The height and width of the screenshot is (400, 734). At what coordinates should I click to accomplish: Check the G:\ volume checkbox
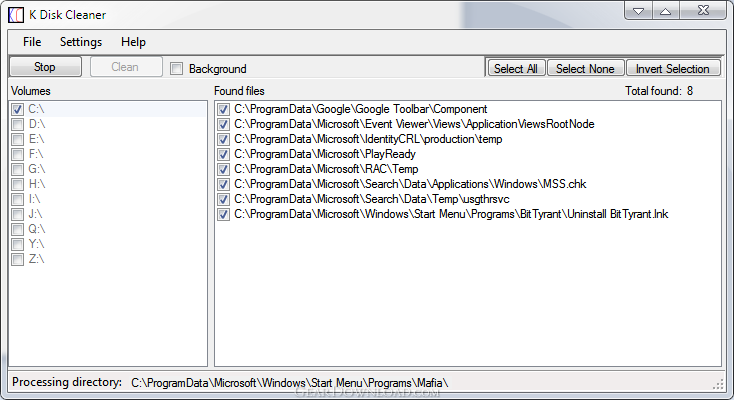pos(18,170)
